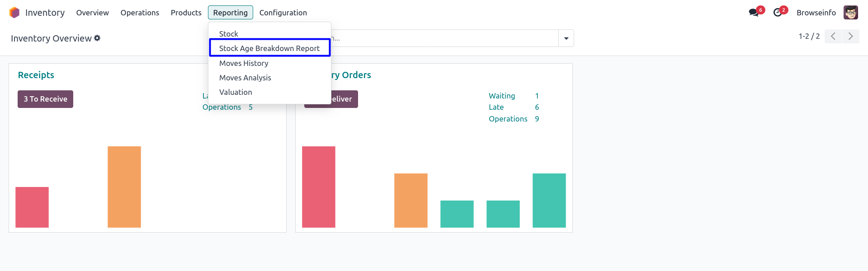Screen dimensions: 868x271
Task: Open the Configuration menu
Action: pyautogui.click(x=283, y=13)
